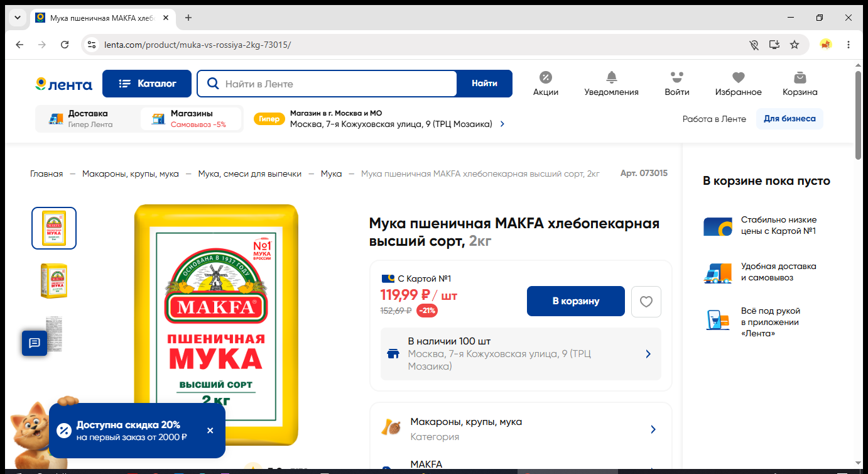
Task: Open Работа в Ленте link
Action: coord(714,119)
